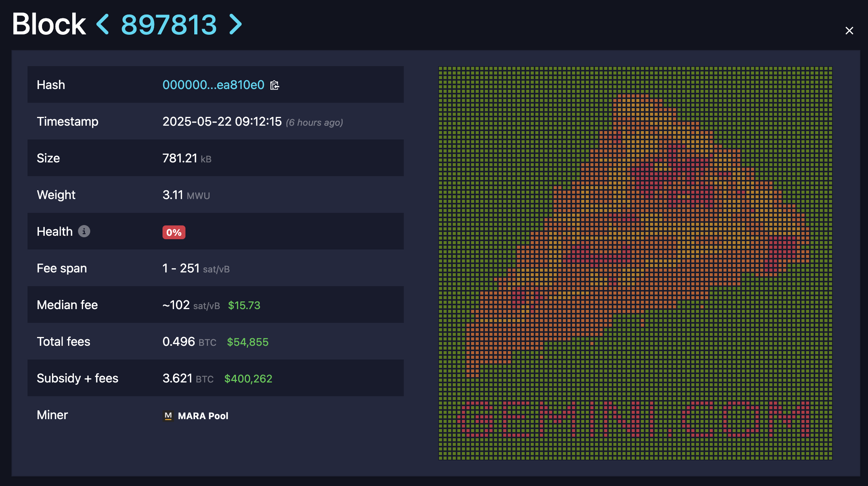
Task: Click the total fees $54,855 amount
Action: 247,342
